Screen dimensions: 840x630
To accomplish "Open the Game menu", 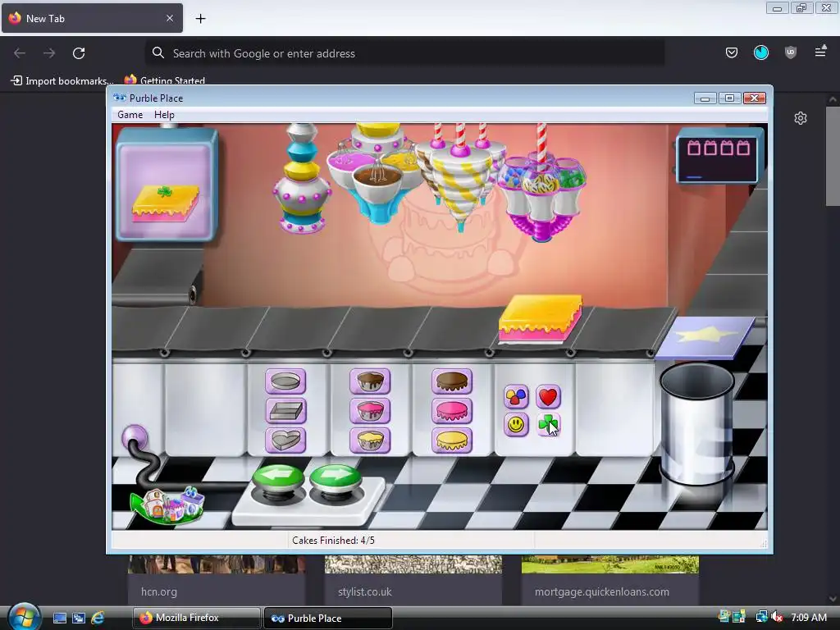I will point(130,115).
